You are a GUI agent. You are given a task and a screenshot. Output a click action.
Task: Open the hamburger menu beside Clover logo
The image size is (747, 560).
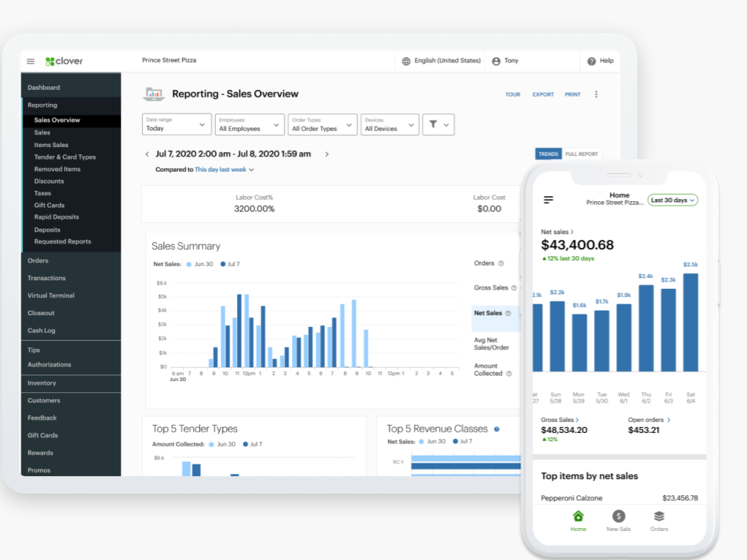30,62
